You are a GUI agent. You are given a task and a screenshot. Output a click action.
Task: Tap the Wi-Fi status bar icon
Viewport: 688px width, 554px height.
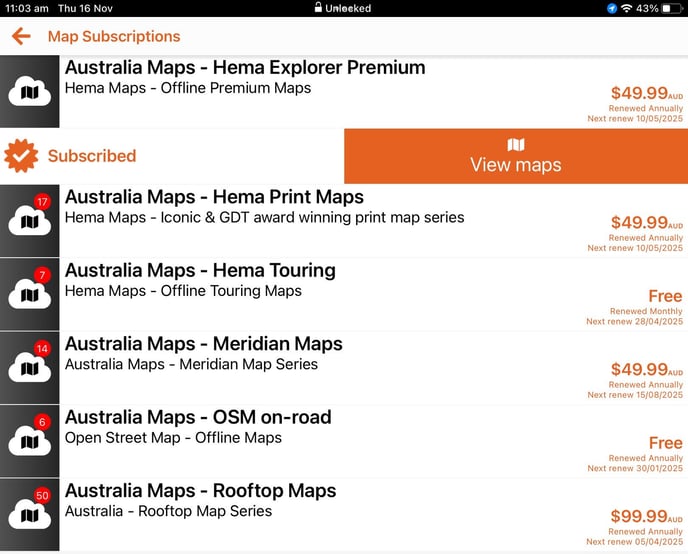(x=627, y=8)
